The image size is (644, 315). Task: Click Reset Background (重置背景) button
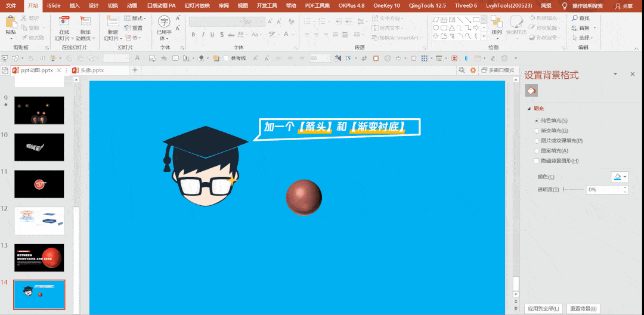pyautogui.click(x=583, y=308)
